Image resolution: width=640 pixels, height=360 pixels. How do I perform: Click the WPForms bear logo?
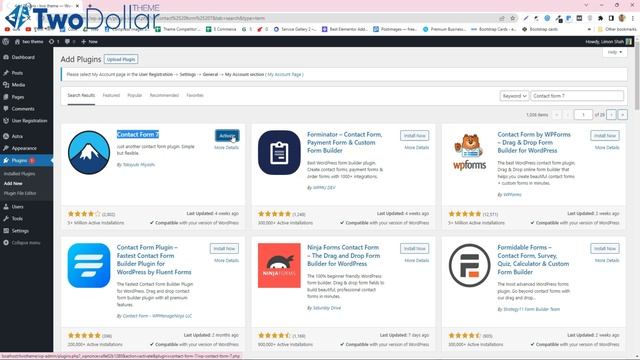[x=469, y=153]
